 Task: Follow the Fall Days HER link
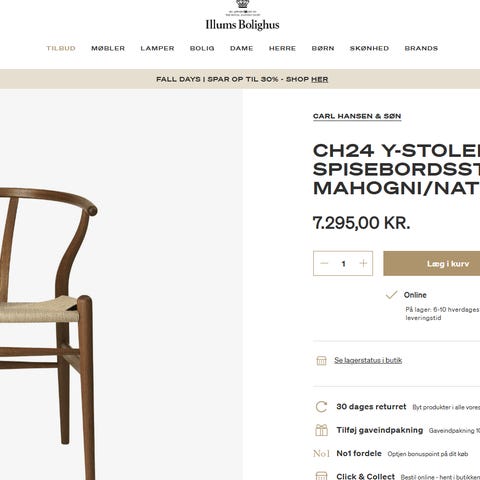[x=320, y=79]
